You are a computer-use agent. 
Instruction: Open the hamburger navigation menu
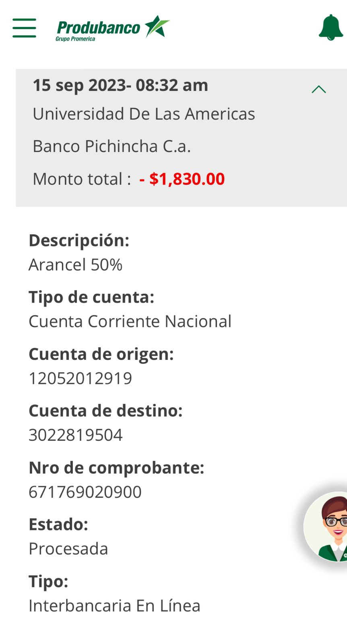click(24, 28)
